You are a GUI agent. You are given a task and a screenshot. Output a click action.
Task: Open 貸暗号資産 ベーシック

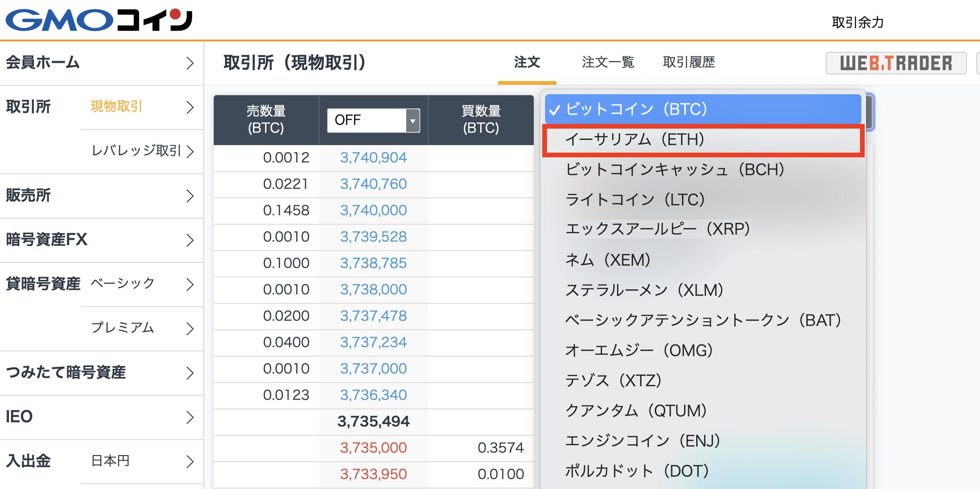point(123,284)
